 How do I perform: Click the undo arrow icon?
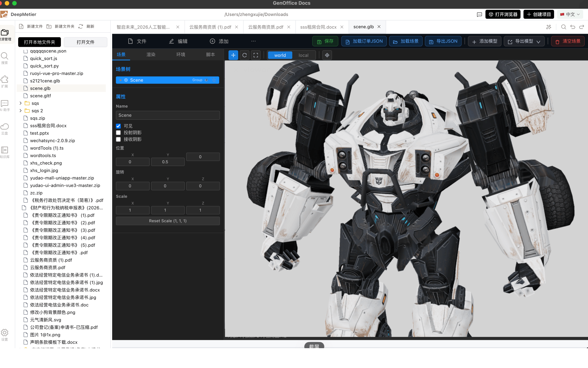(x=573, y=27)
